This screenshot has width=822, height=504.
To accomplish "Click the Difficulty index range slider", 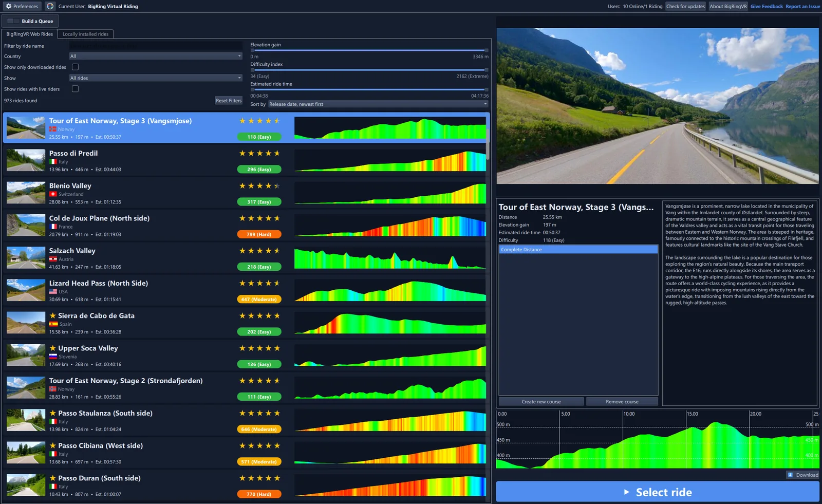I will 369,70.
